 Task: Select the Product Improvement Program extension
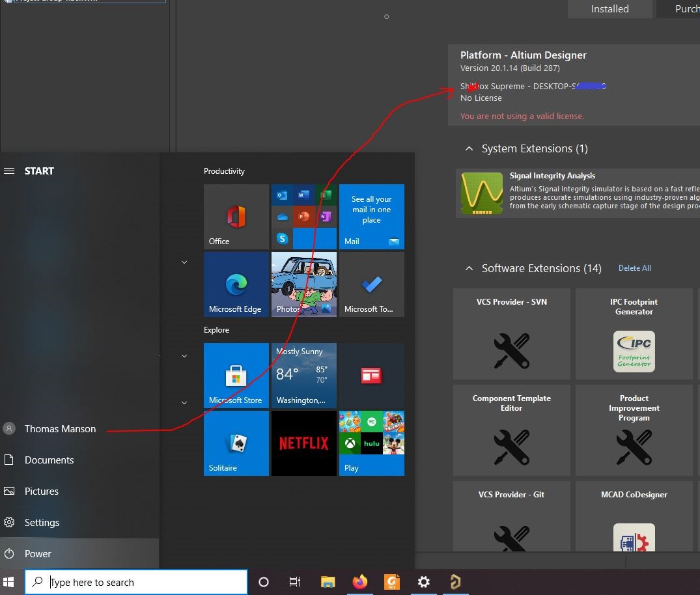[x=634, y=430]
